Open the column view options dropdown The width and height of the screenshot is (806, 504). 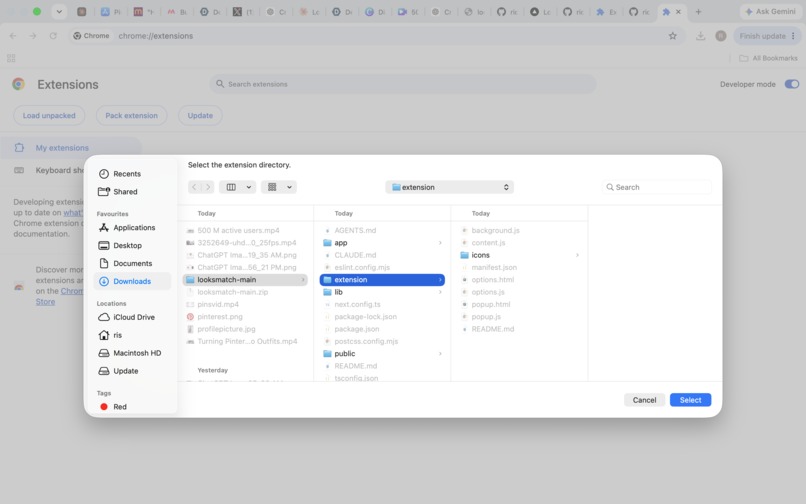click(x=237, y=187)
